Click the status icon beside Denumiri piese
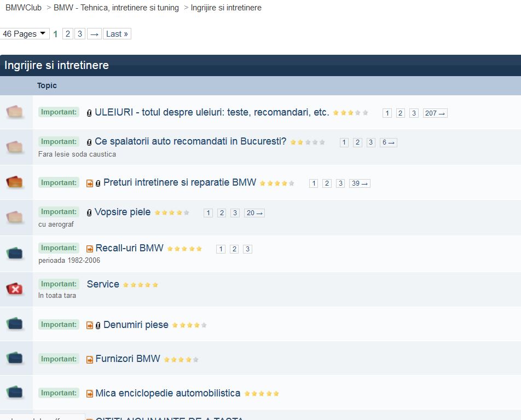521x420 pixels. pos(15,324)
